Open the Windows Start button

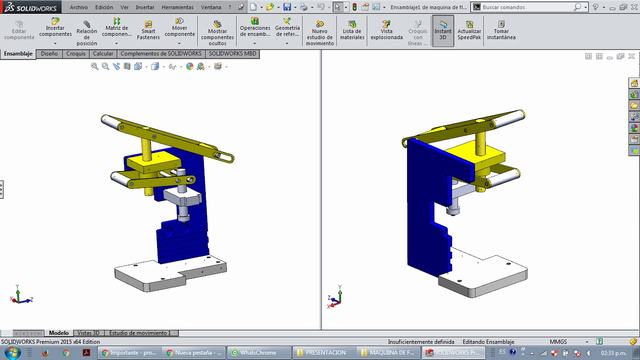(12, 353)
